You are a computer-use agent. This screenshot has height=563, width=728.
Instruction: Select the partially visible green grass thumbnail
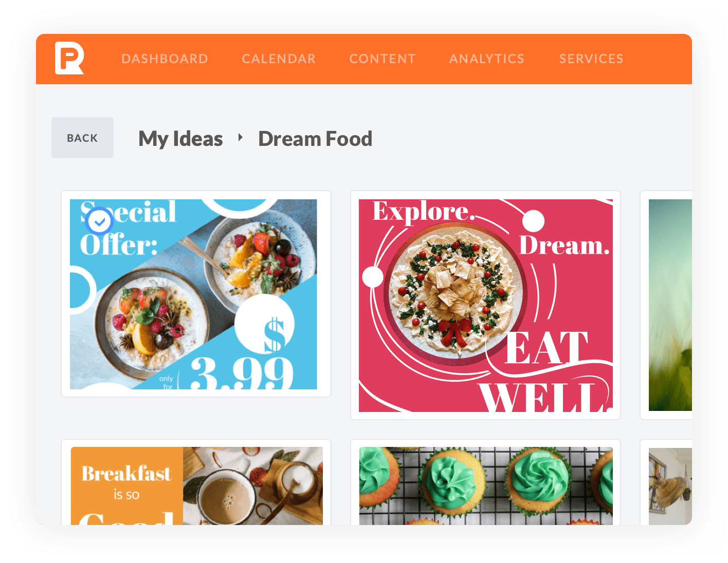pyautogui.click(x=670, y=305)
